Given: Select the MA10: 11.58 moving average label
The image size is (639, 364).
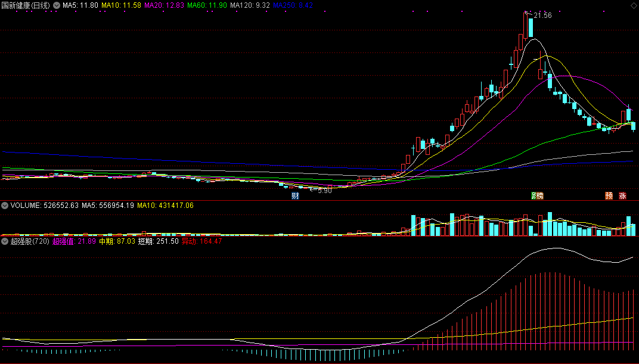Looking at the screenshot, I should [121, 5].
